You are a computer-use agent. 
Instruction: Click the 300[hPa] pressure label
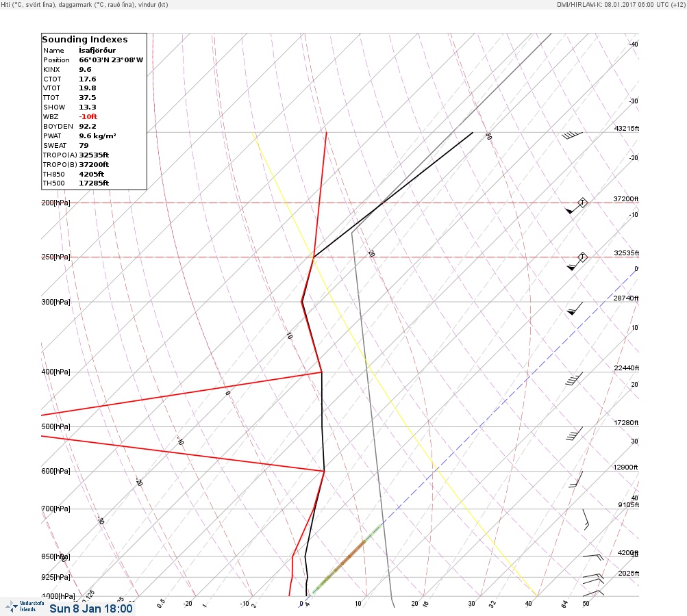(55, 302)
